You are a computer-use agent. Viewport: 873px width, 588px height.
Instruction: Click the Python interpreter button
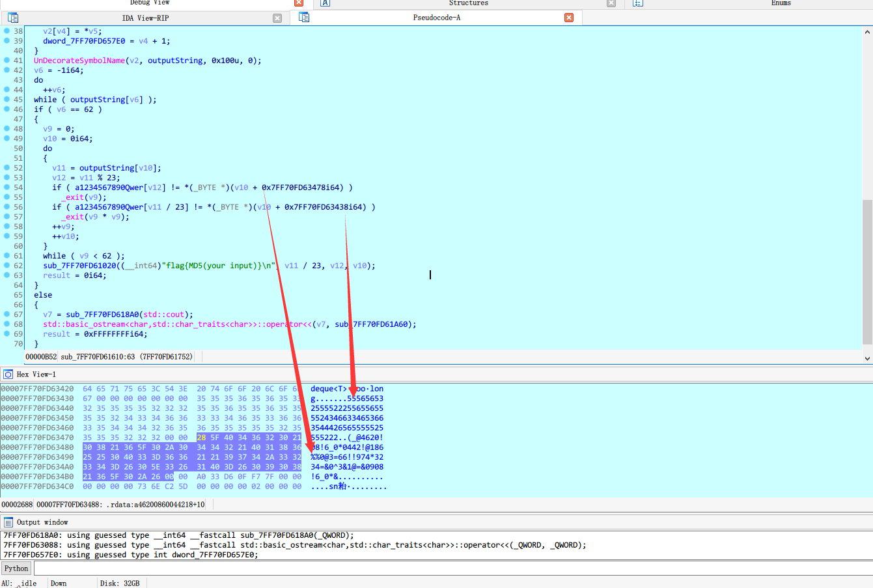click(x=16, y=568)
